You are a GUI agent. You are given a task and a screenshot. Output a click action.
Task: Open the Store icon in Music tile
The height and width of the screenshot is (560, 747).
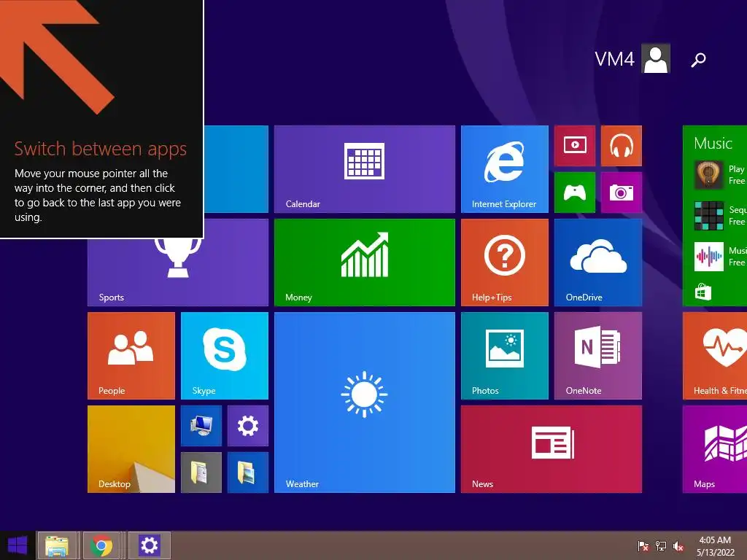click(x=703, y=292)
